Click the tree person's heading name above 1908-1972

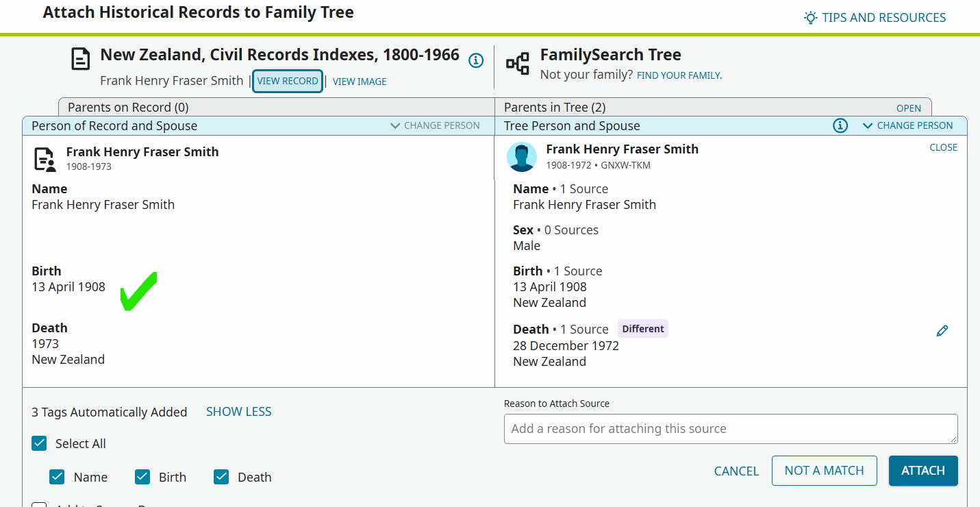click(x=623, y=149)
